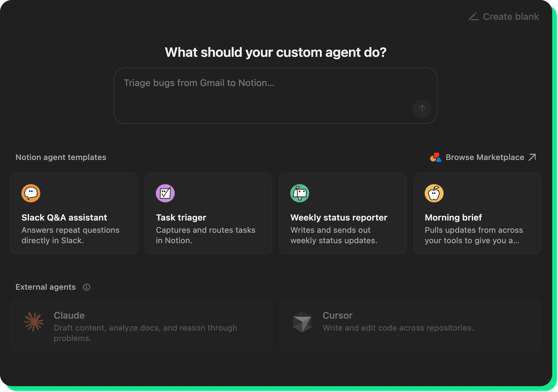Image resolution: width=558 pixels, height=392 pixels.
Task: Click 'Writes and sends out weekly status updates.' text
Action: click(334, 235)
